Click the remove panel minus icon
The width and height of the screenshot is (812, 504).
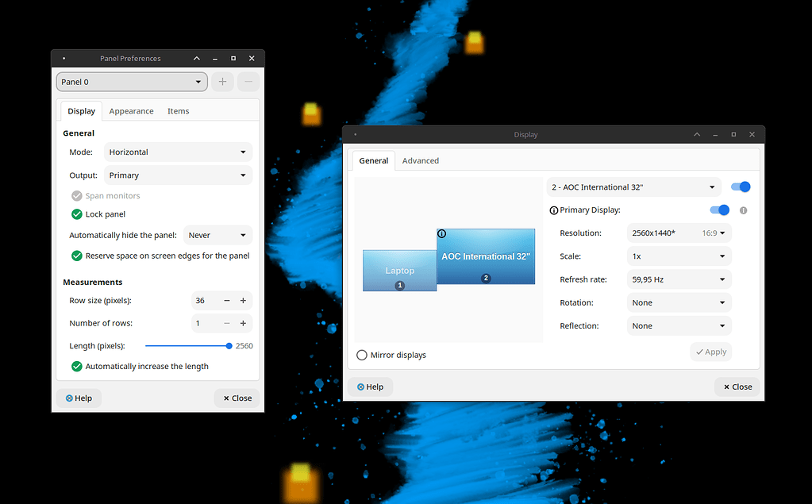248,82
